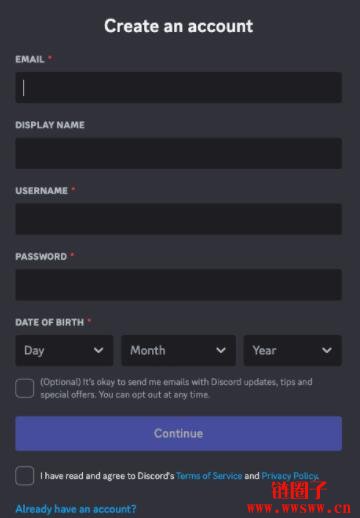Click the EMAIL field label
Viewport: 360px width, 518px height.
click(30, 59)
